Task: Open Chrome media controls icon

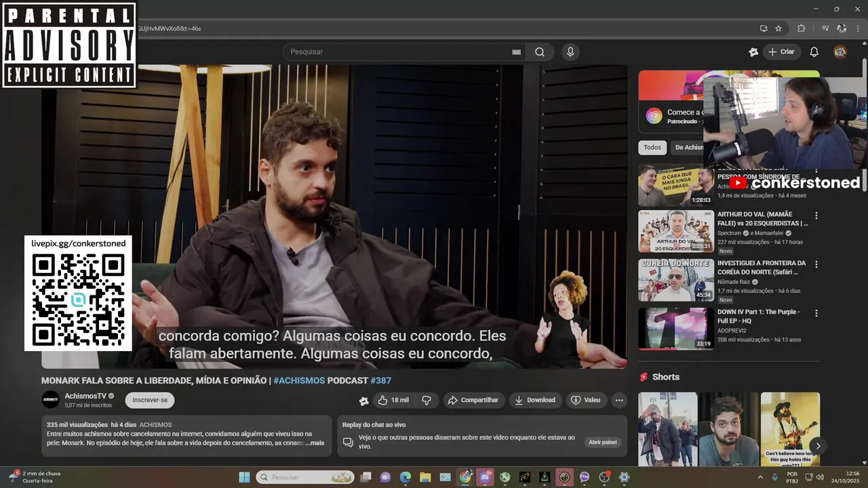Action: point(825,28)
